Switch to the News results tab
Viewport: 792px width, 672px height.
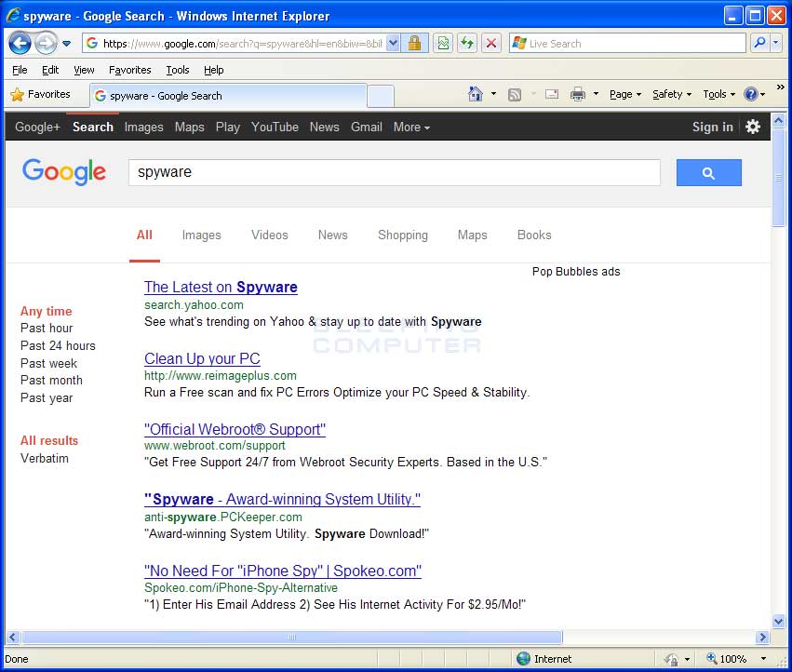tap(333, 235)
